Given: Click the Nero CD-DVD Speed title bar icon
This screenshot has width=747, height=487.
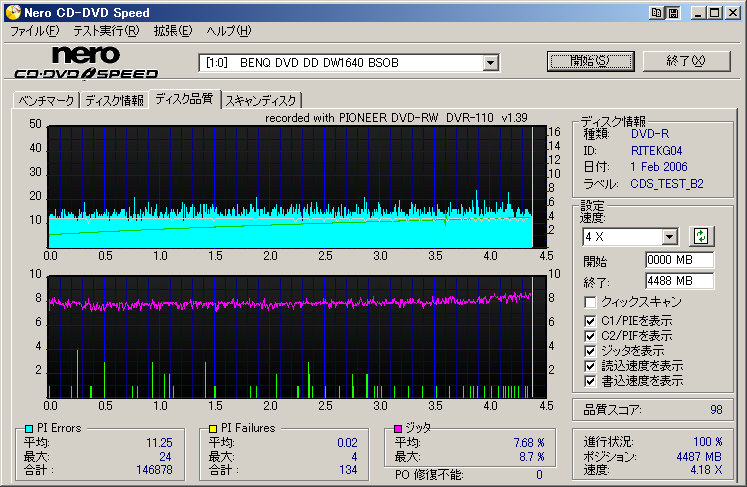Looking at the screenshot, I should click(13, 12).
